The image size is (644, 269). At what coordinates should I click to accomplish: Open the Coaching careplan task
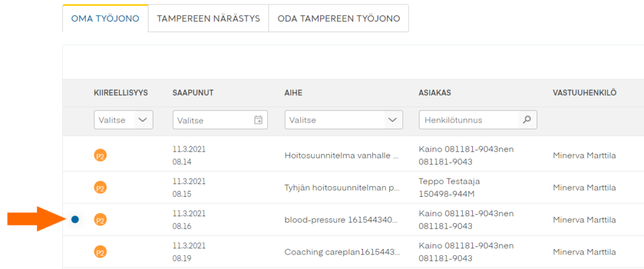coord(341,251)
